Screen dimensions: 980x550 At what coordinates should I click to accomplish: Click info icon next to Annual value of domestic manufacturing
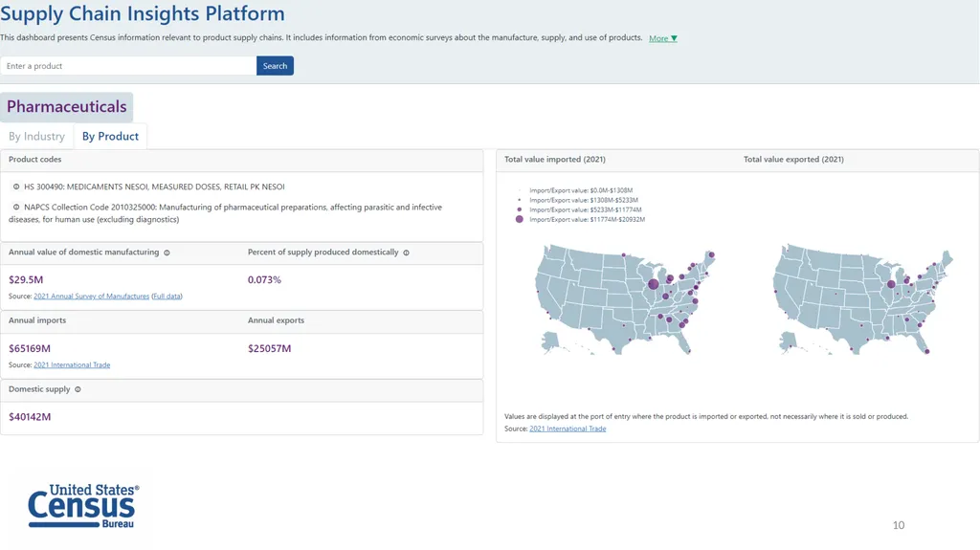tap(167, 253)
